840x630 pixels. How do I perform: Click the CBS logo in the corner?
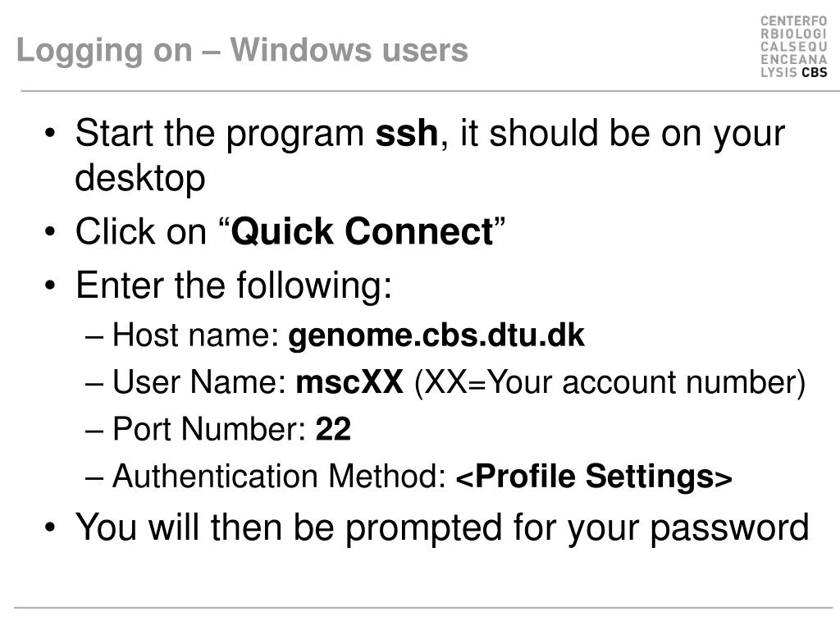click(x=793, y=47)
